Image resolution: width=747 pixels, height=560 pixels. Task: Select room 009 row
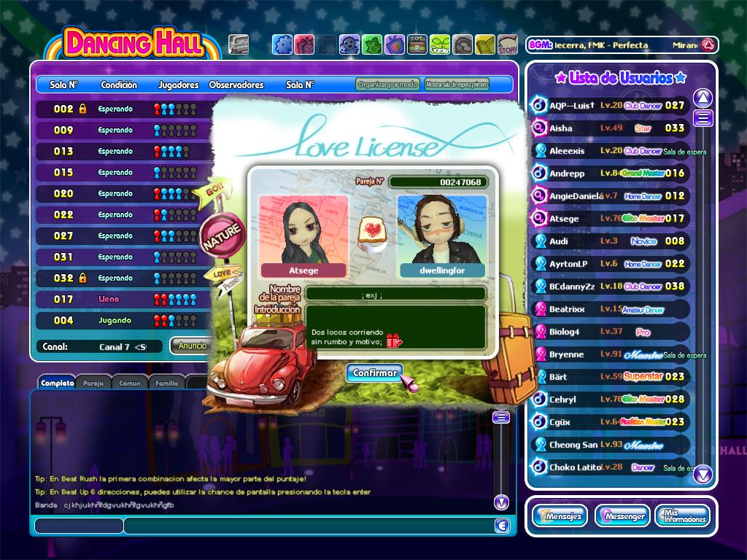pos(124,130)
